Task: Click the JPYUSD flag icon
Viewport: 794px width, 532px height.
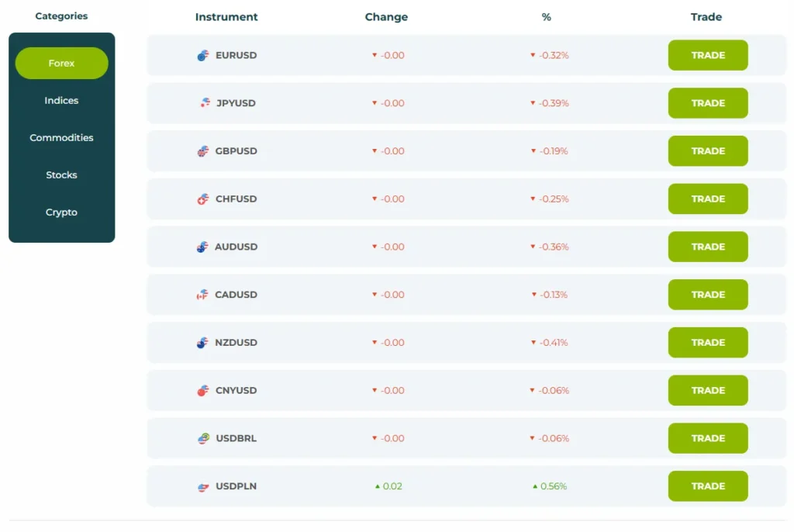Action: click(203, 103)
